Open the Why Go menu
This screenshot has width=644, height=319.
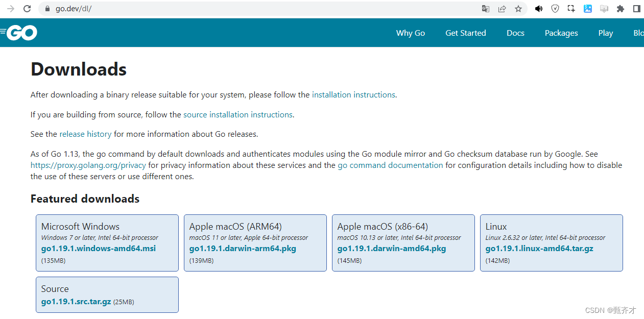411,33
